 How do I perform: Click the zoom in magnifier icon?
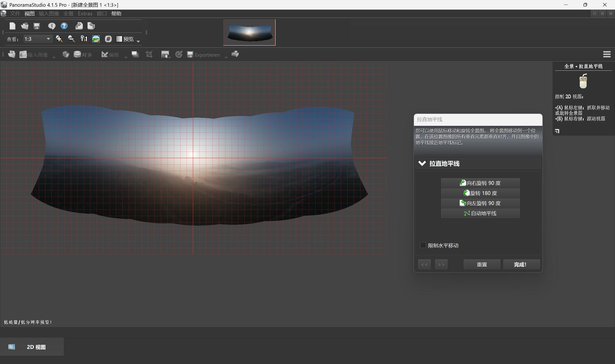pos(59,39)
